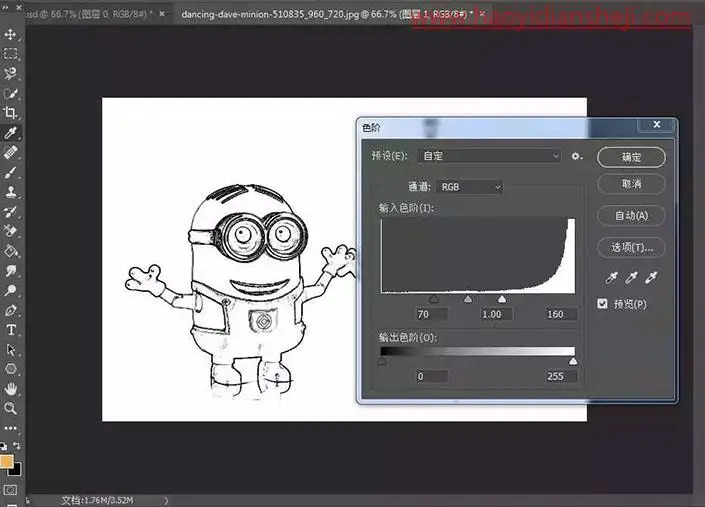Click the output level field showing 255
The height and width of the screenshot is (507, 705).
pyautogui.click(x=561, y=376)
